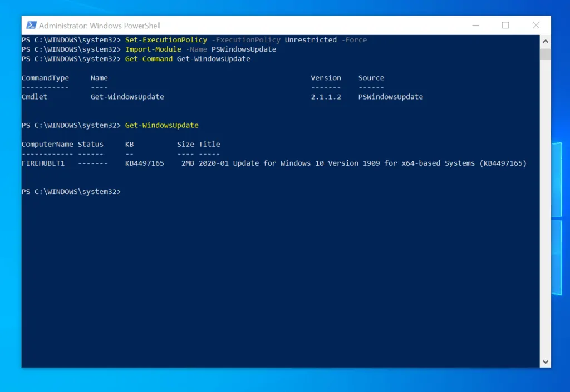Click the yellow Get-WindowsUpdate command on the fourth prompt
This screenshot has width=570, height=392.
(x=161, y=125)
